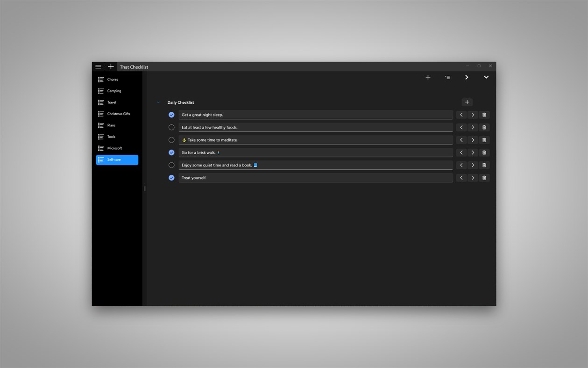
Task: Click the checklist icon beside 'Chores'
Action: point(100,79)
